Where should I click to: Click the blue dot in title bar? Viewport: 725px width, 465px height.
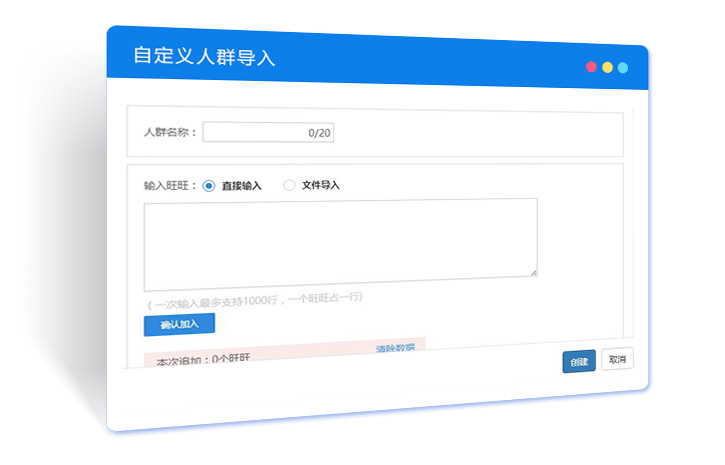[622, 68]
